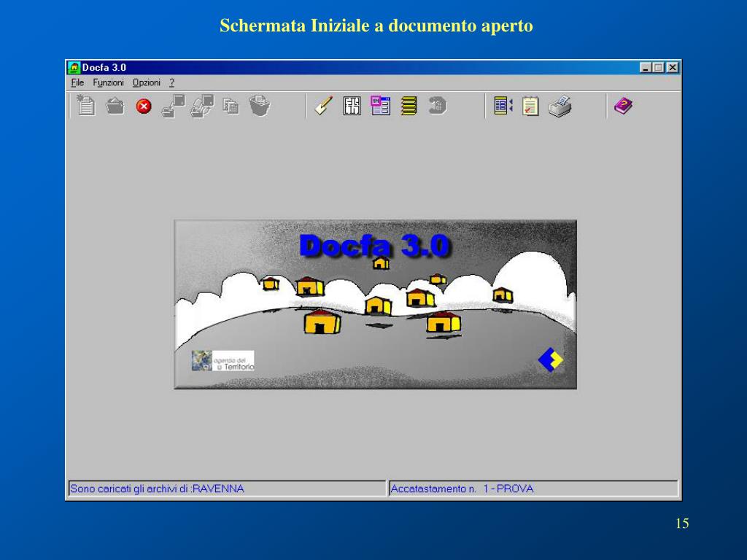Click status text 'Sono caricati gli archivi di :RAVENNA'
Image resolution: width=747 pixels, height=560 pixels.
click(x=158, y=489)
